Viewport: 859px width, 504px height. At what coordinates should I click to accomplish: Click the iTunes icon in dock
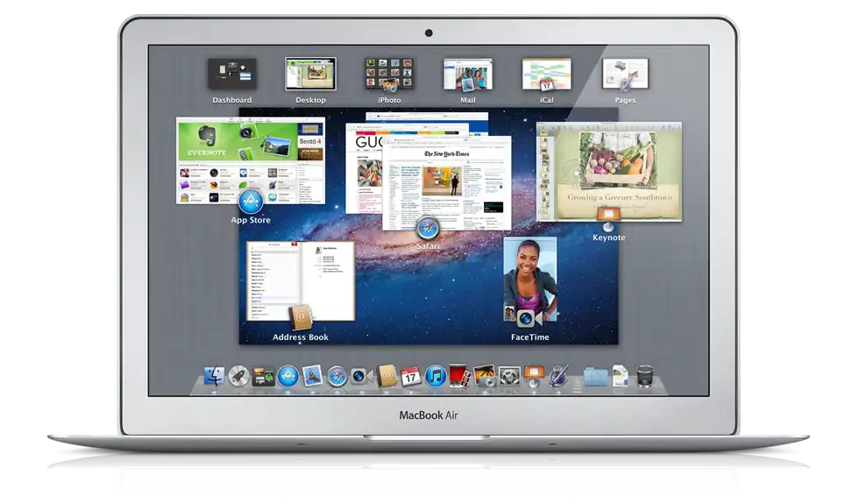(x=436, y=377)
